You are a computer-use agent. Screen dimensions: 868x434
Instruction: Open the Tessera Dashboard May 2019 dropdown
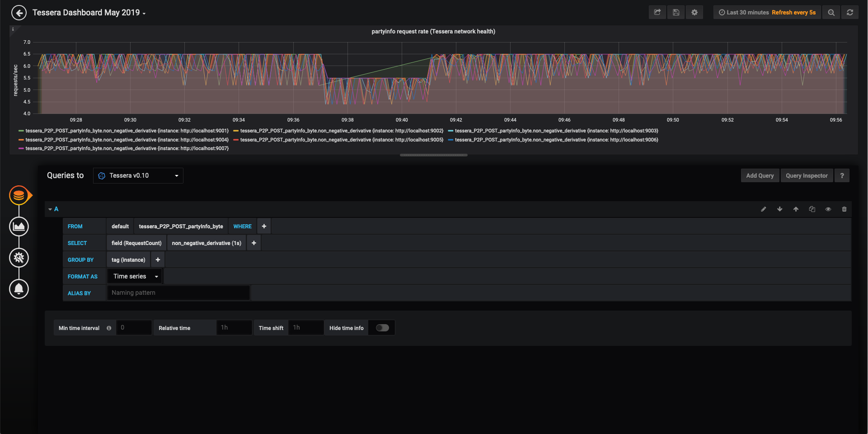tap(89, 13)
